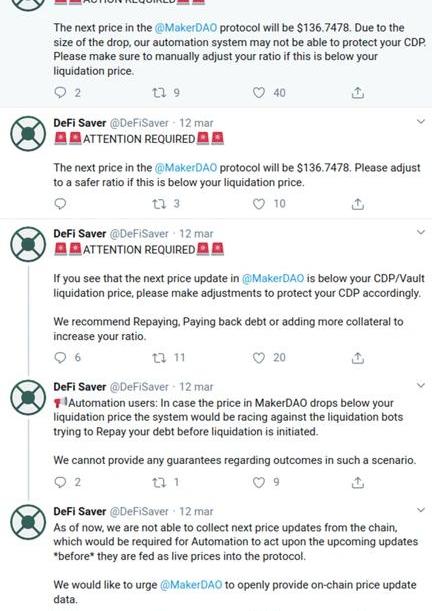Viewport: 432px width, 611px height.
Task: Open @DeFiSaver handle on the Automation users tweet
Action: [x=139, y=387]
